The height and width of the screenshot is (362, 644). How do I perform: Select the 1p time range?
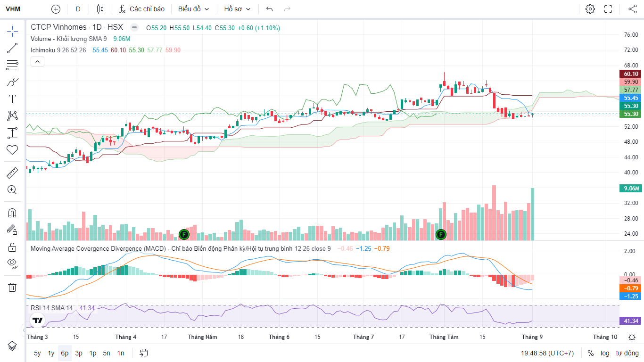pyautogui.click(x=93, y=353)
